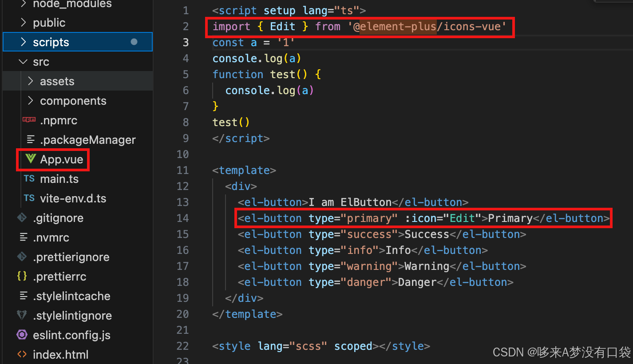Click the .npmrc file icon
The height and width of the screenshot is (364, 633).
29,120
